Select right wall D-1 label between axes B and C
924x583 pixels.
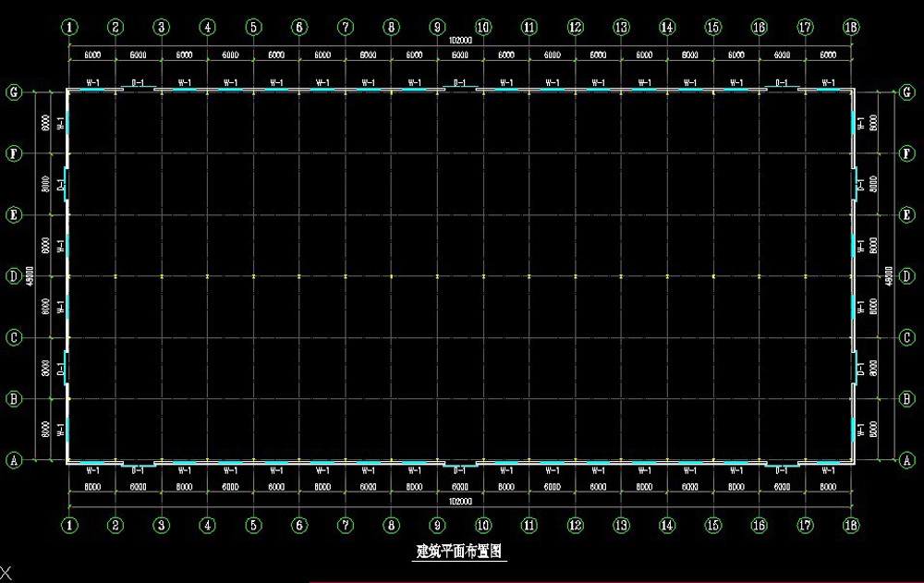point(861,369)
